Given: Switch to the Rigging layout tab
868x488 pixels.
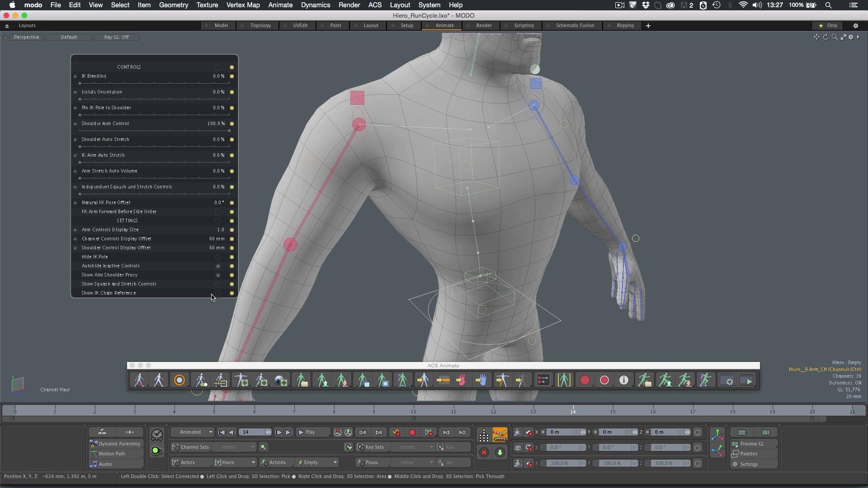Looking at the screenshot, I should [x=625, y=26].
